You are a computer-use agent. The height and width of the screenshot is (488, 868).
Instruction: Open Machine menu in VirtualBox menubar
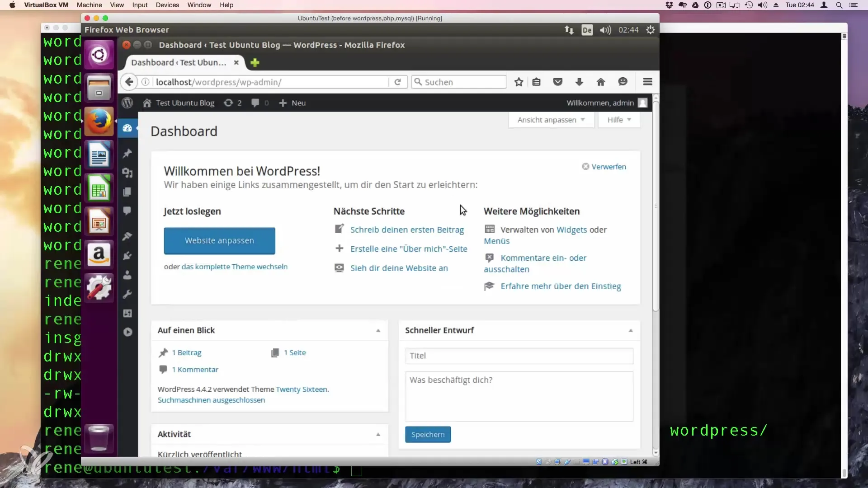pyautogui.click(x=89, y=5)
